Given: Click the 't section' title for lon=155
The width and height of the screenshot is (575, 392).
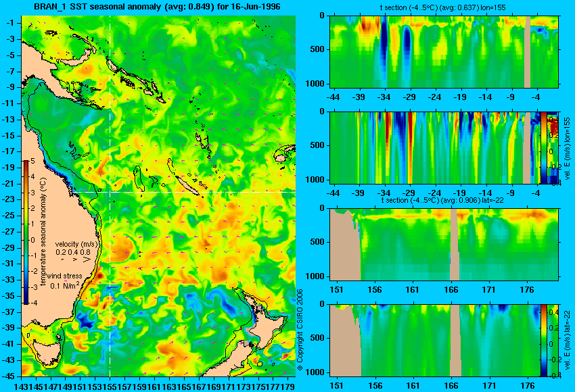Looking at the screenshot, I should [444, 7].
